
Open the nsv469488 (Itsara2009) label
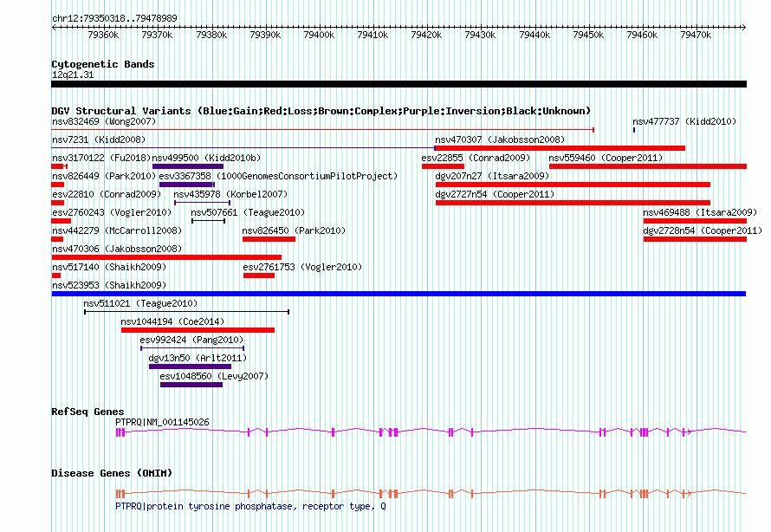click(700, 212)
